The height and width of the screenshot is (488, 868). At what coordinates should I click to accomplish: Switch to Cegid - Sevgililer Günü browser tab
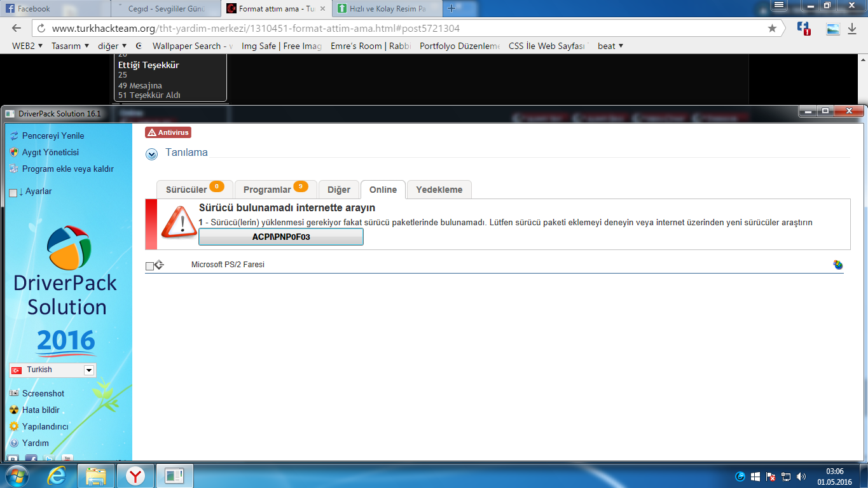tap(165, 9)
